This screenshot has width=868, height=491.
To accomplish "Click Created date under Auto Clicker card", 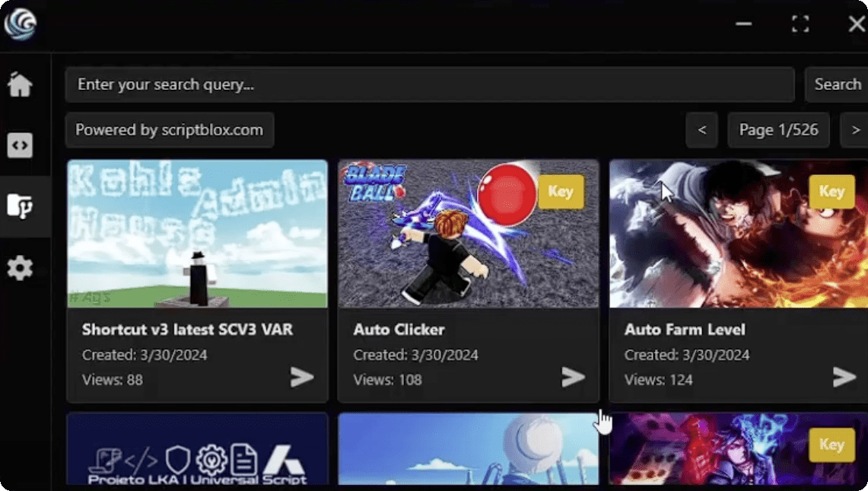I will pyautogui.click(x=415, y=355).
